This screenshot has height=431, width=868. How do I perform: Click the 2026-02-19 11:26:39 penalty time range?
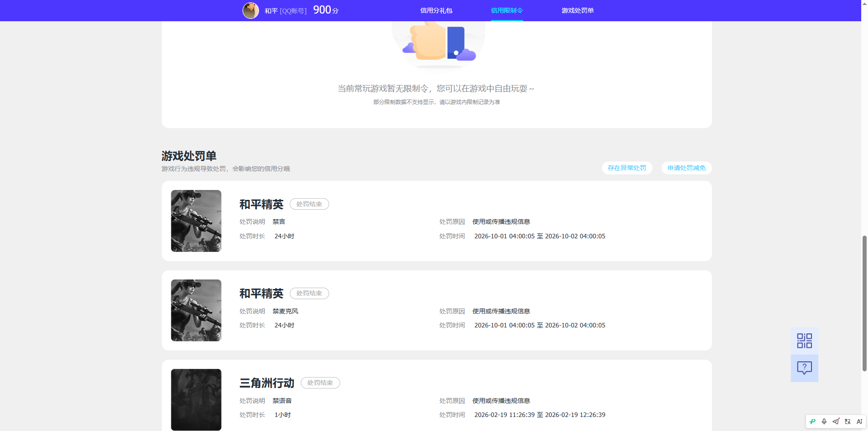pyautogui.click(x=540, y=415)
